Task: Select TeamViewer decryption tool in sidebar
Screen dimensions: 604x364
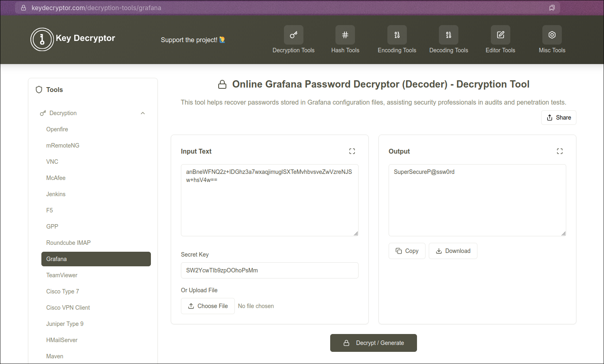Action: pos(62,275)
